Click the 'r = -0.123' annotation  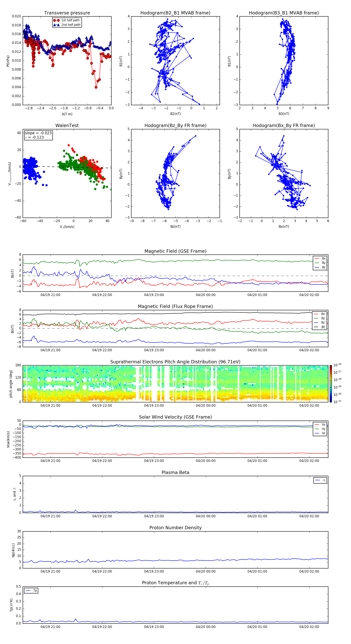pos(35,137)
